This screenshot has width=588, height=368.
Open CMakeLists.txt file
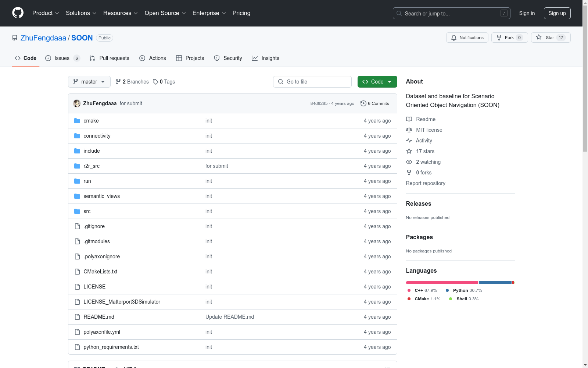coord(100,272)
